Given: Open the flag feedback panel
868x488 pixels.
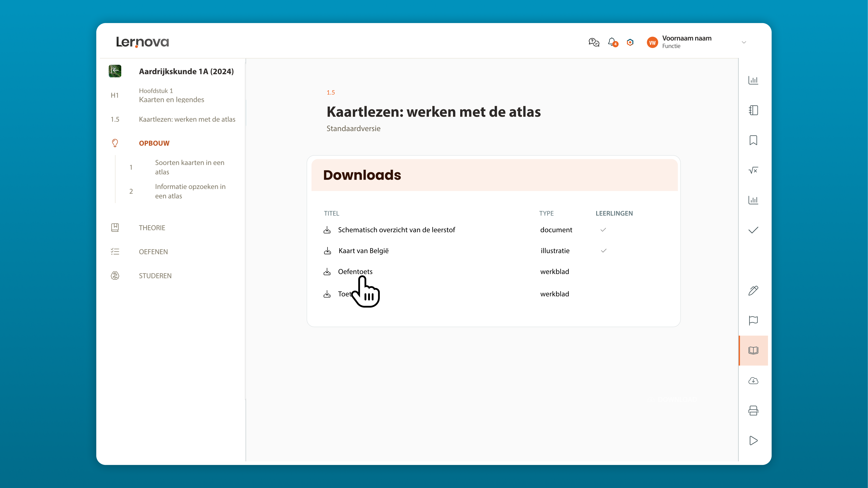Looking at the screenshot, I should pos(753,321).
